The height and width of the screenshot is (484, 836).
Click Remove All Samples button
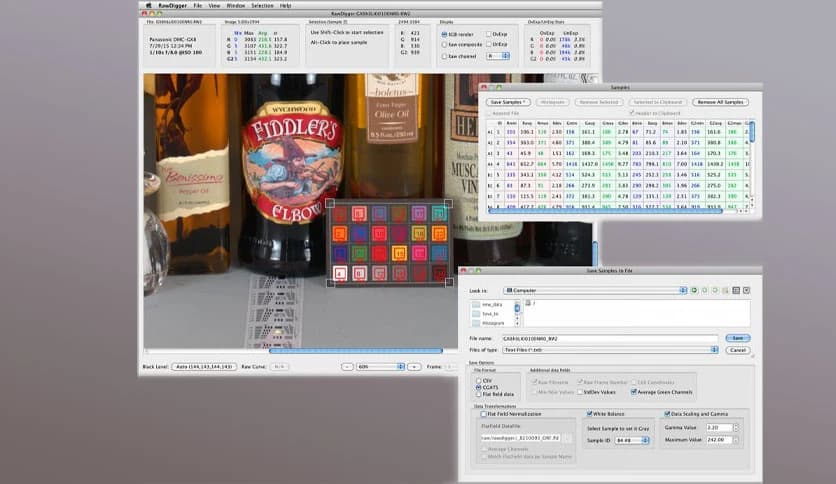pyautogui.click(x=720, y=102)
